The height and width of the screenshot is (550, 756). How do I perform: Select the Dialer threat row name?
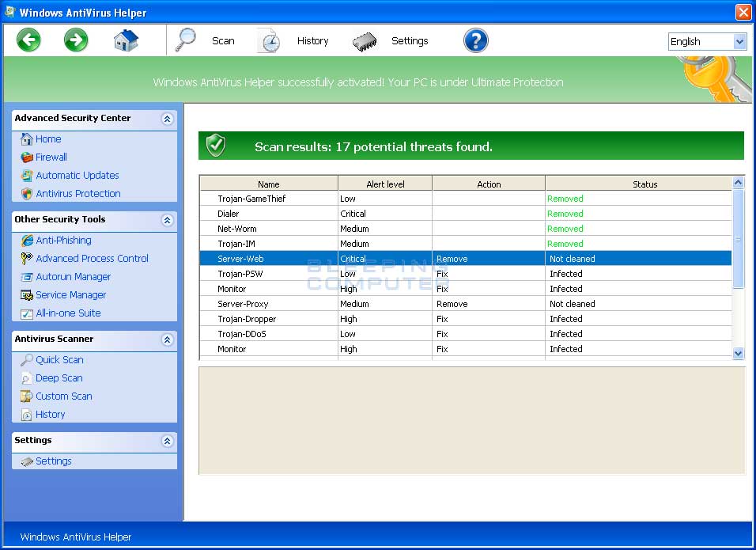coord(228,214)
